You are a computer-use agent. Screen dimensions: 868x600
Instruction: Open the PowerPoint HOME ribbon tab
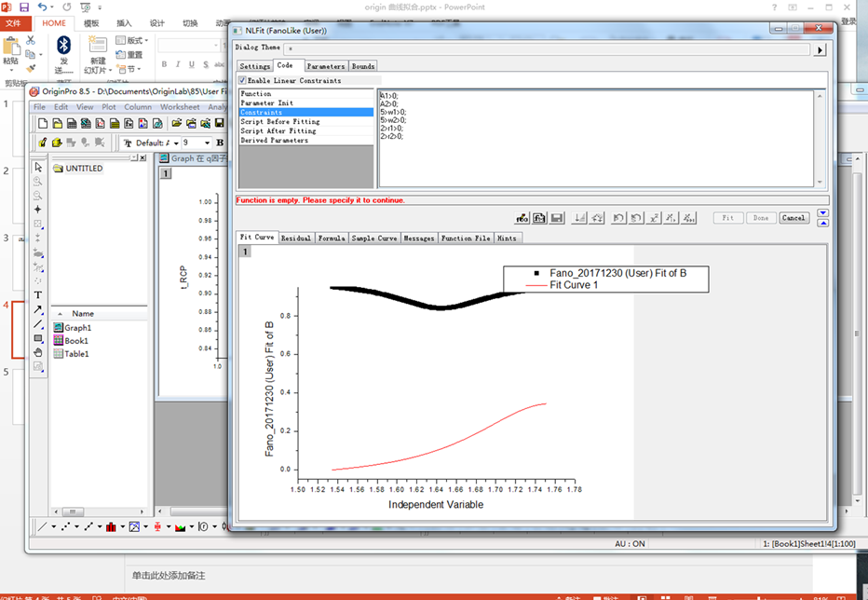point(54,23)
